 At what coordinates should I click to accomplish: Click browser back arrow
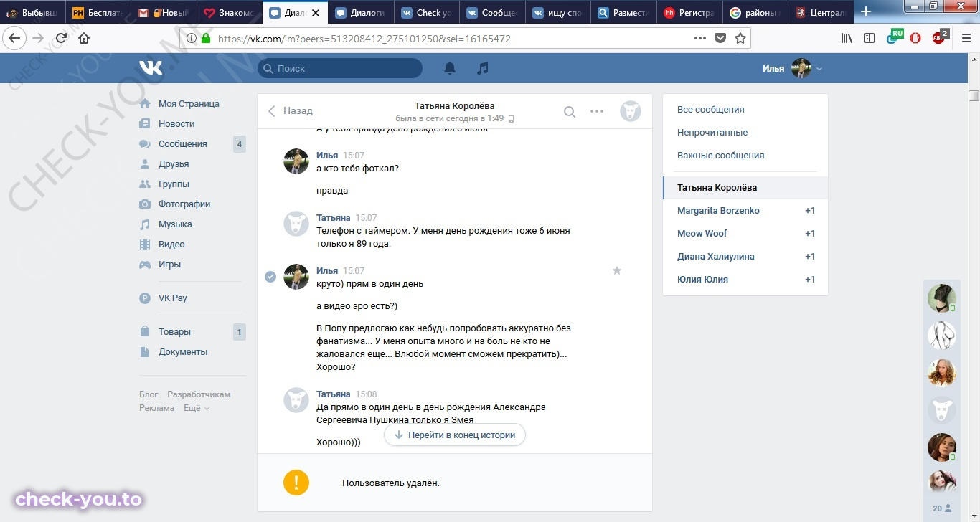click(x=15, y=38)
